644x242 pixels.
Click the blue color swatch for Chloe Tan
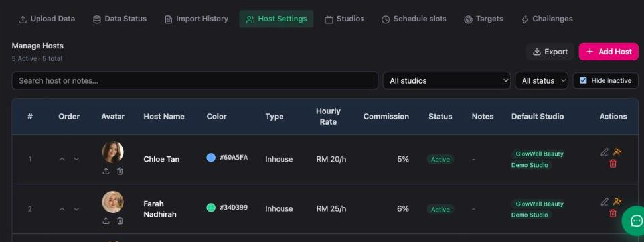(x=211, y=158)
